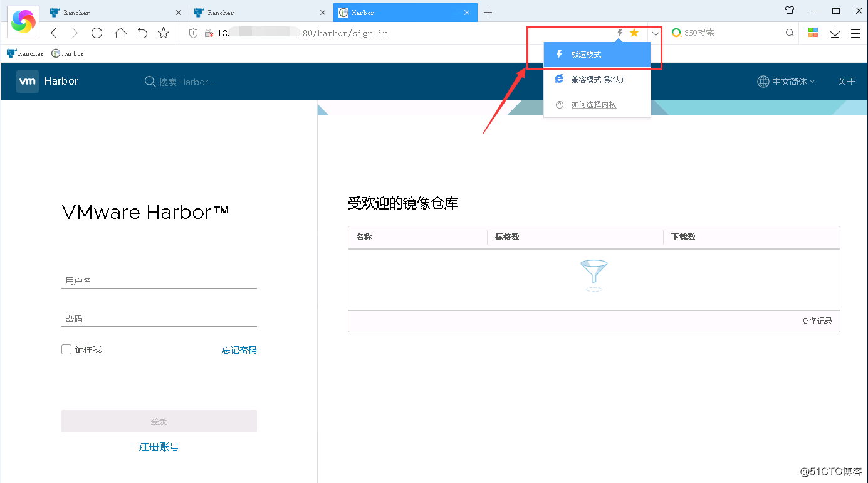
Task: Click the insecure lock icon in address bar
Action: tap(209, 33)
